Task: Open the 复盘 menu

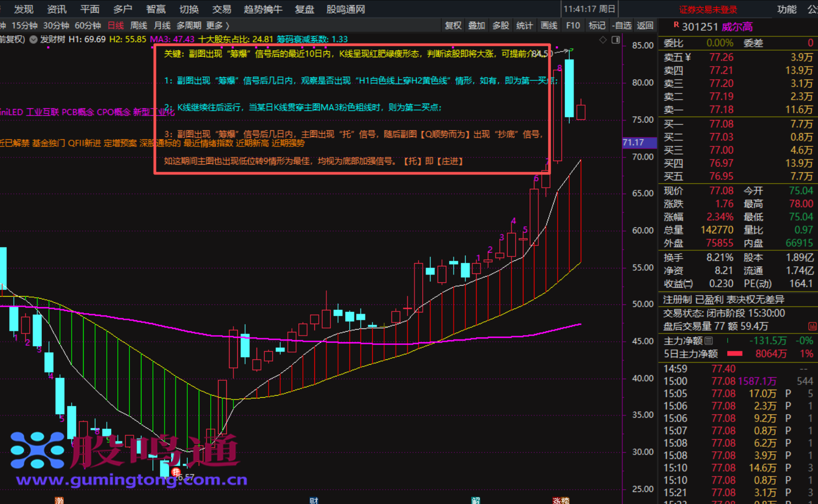Action: pos(304,9)
